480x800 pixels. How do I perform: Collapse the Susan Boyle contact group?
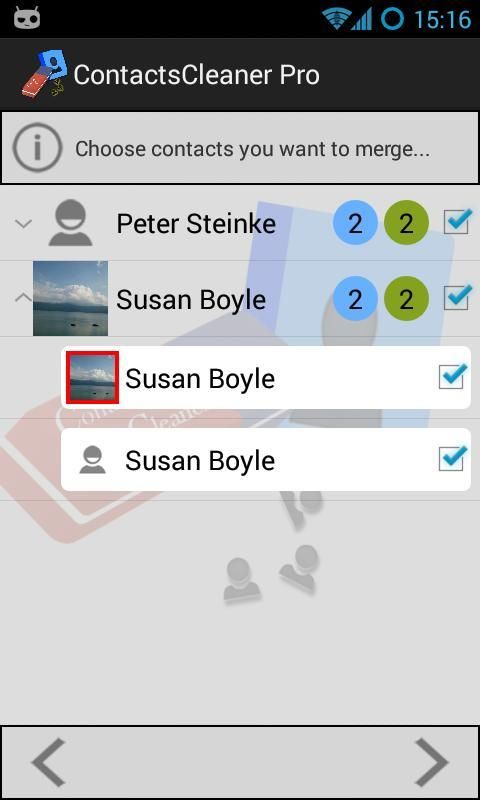23,297
